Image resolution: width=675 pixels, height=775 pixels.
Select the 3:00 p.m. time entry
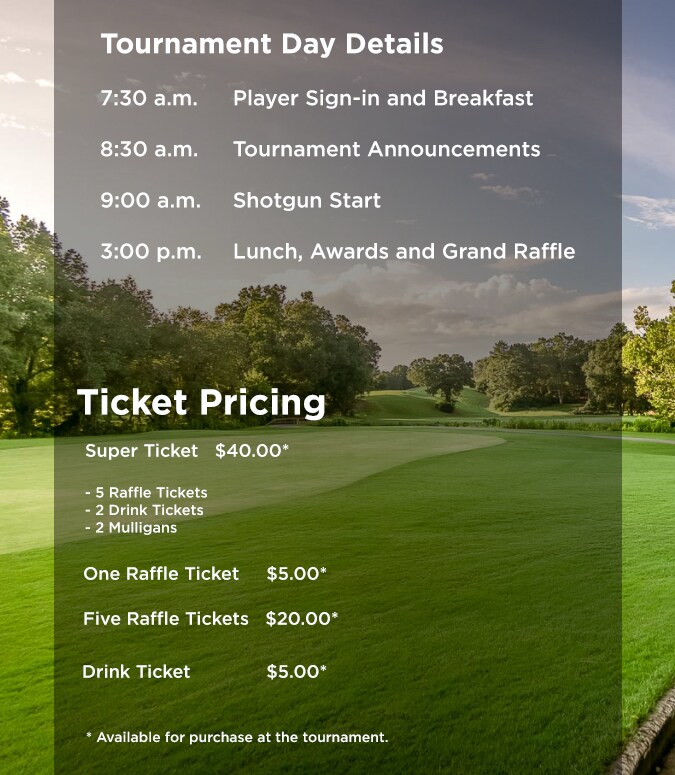tap(150, 252)
